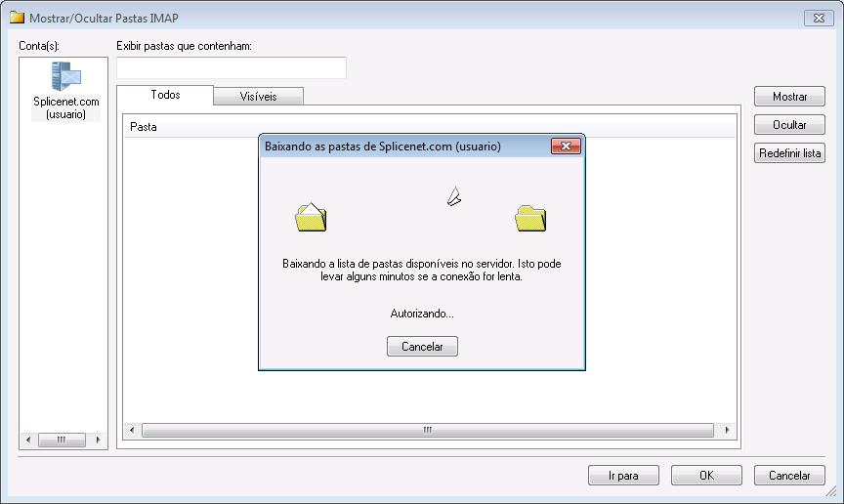Switch to the Todos tab
Image resolution: width=844 pixels, height=504 pixels.
(x=165, y=95)
